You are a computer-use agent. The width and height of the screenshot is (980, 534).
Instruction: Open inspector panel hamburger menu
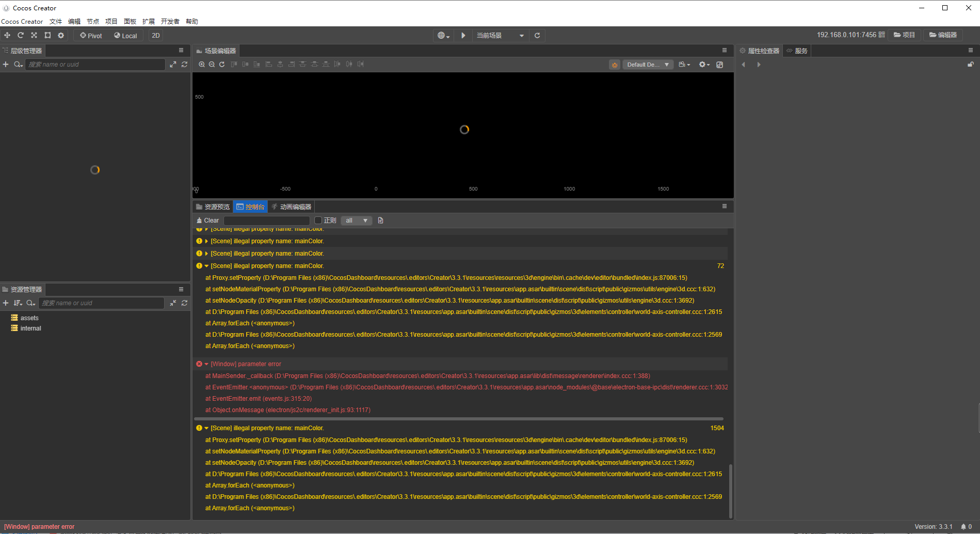pos(971,51)
